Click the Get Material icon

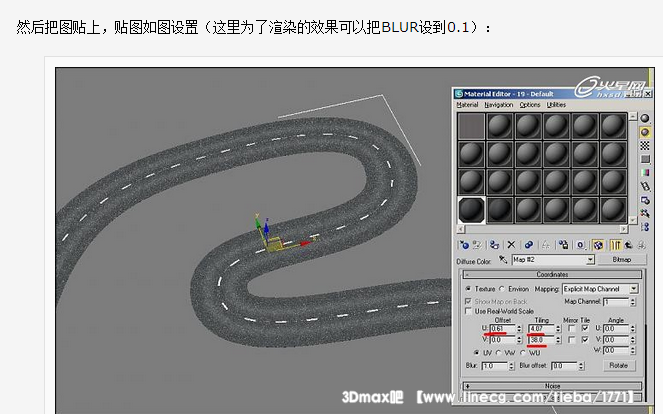[x=464, y=245]
